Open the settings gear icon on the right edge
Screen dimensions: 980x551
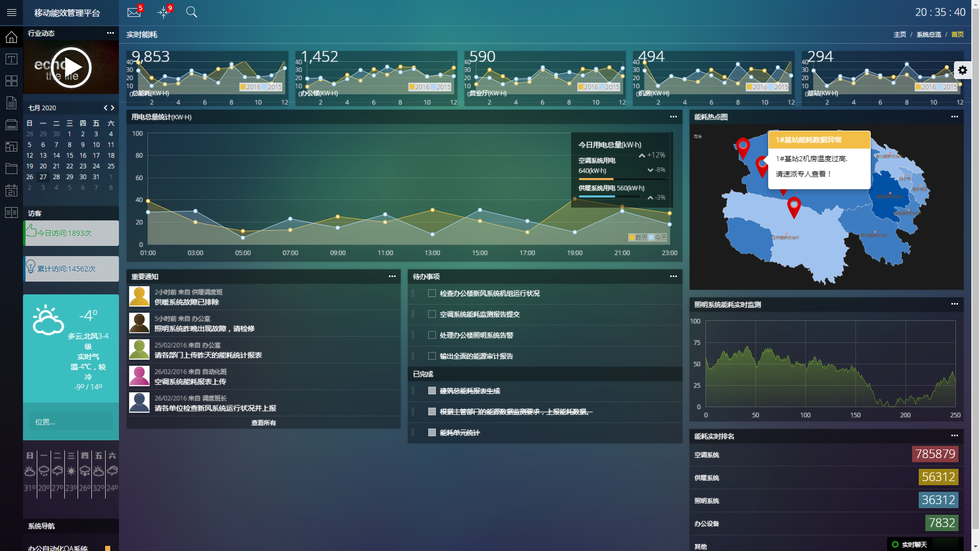963,70
